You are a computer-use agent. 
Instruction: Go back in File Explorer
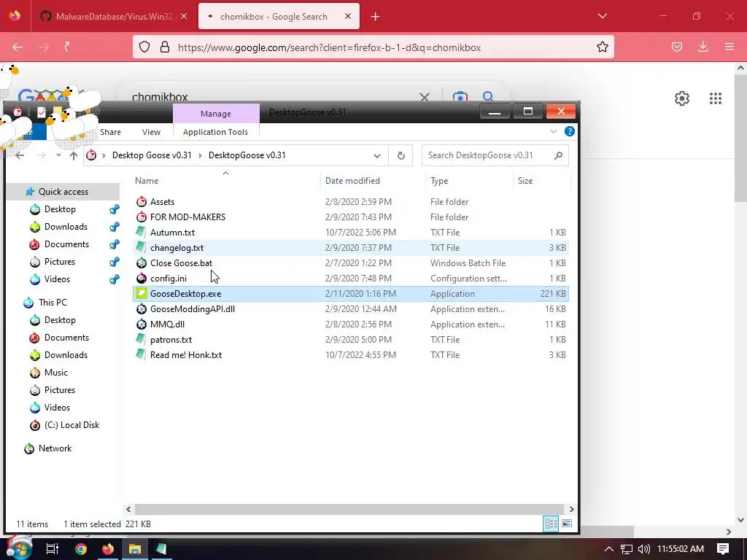(x=20, y=156)
